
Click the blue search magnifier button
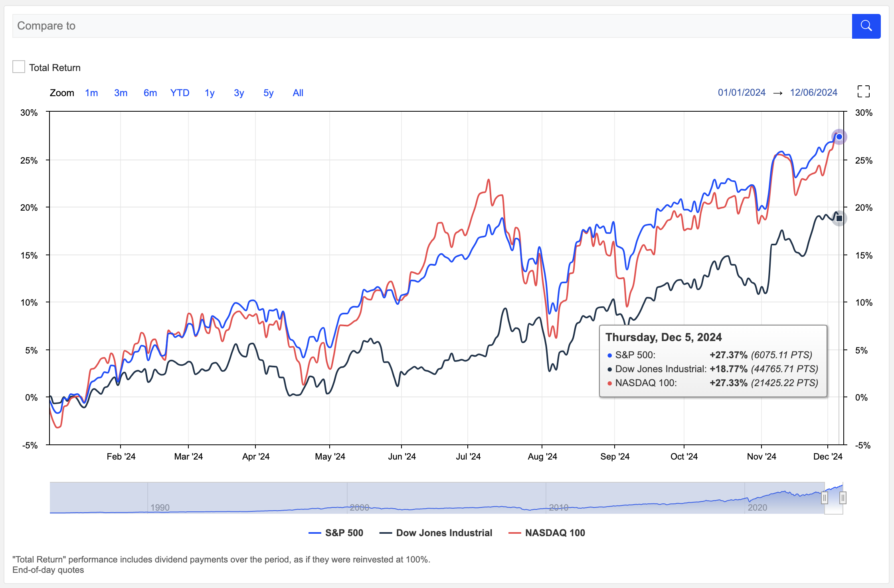tap(866, 26)
